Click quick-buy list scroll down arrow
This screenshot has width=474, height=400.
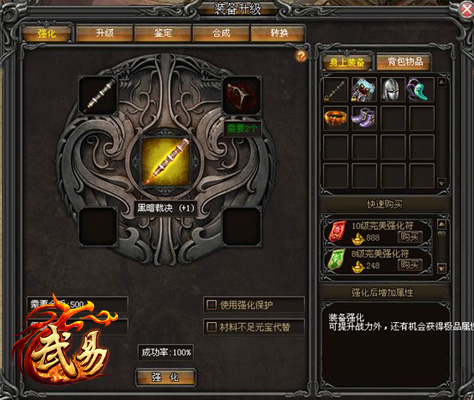(442, 268)
